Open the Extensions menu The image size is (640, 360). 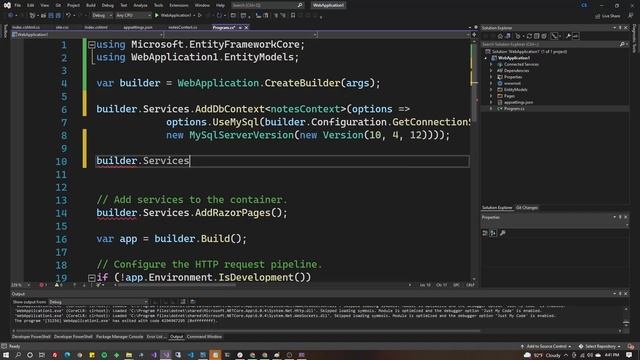tap(179, 5)
